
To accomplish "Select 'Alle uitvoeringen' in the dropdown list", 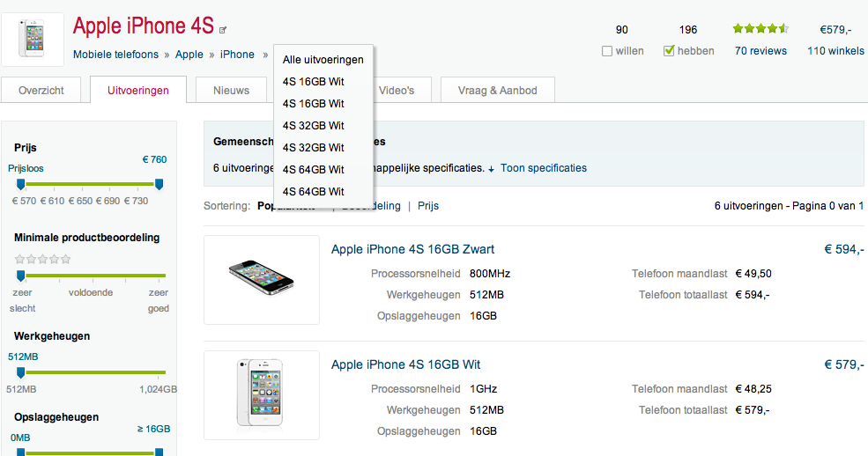I will tap(323, 60).
